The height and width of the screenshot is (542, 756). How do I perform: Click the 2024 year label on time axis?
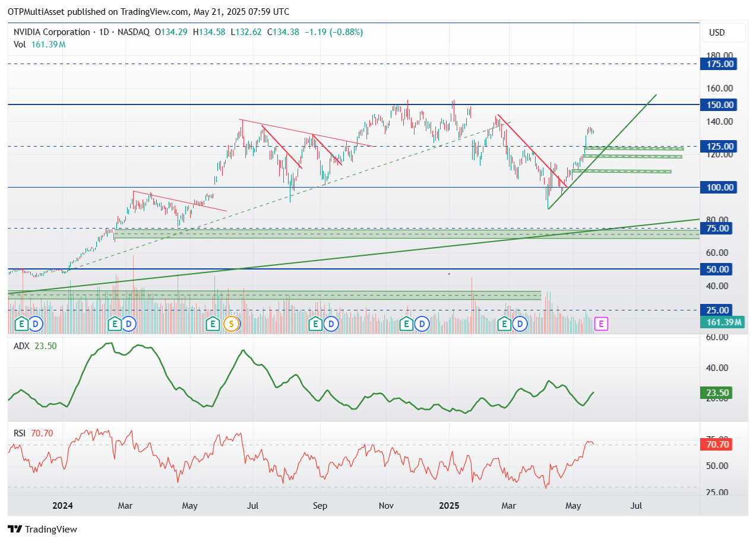click(62, 506)
